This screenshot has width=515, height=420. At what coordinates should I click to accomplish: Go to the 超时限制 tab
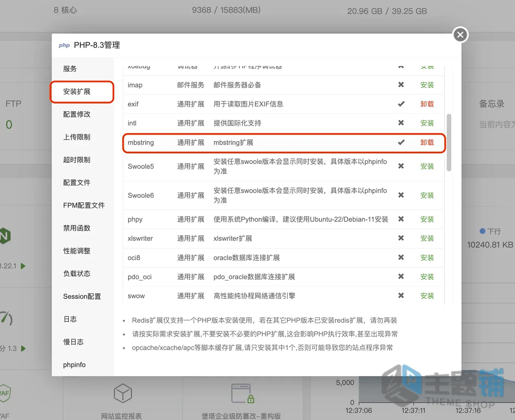[77, 160]
